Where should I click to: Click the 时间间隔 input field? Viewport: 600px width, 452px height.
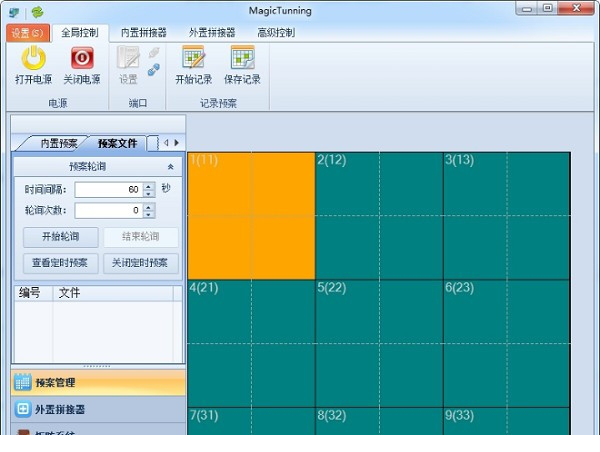(107, 189)
